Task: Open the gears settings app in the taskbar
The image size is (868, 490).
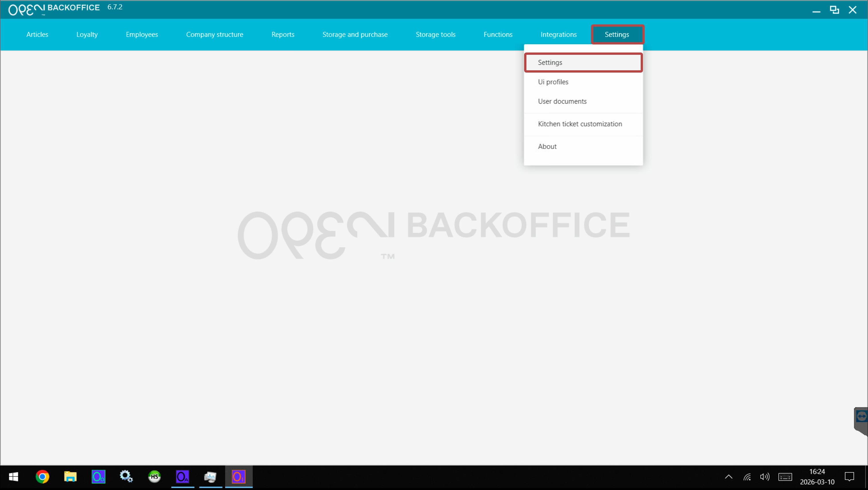Action: (x=126, y=477)
